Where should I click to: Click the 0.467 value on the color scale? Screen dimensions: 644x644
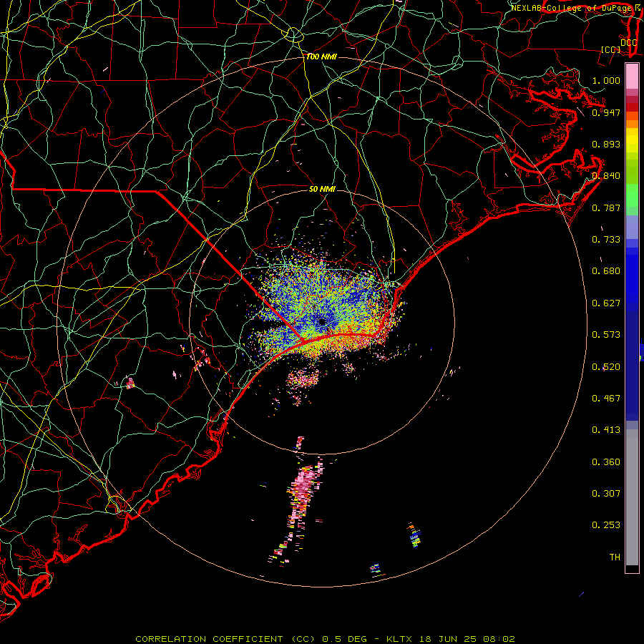pyautogui.click(x=606, y=399)
